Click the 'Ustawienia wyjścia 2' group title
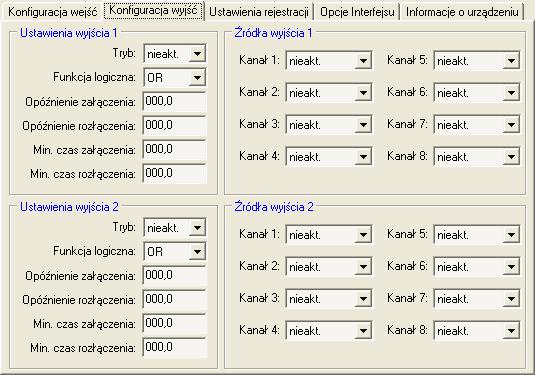 pos(69,207)
